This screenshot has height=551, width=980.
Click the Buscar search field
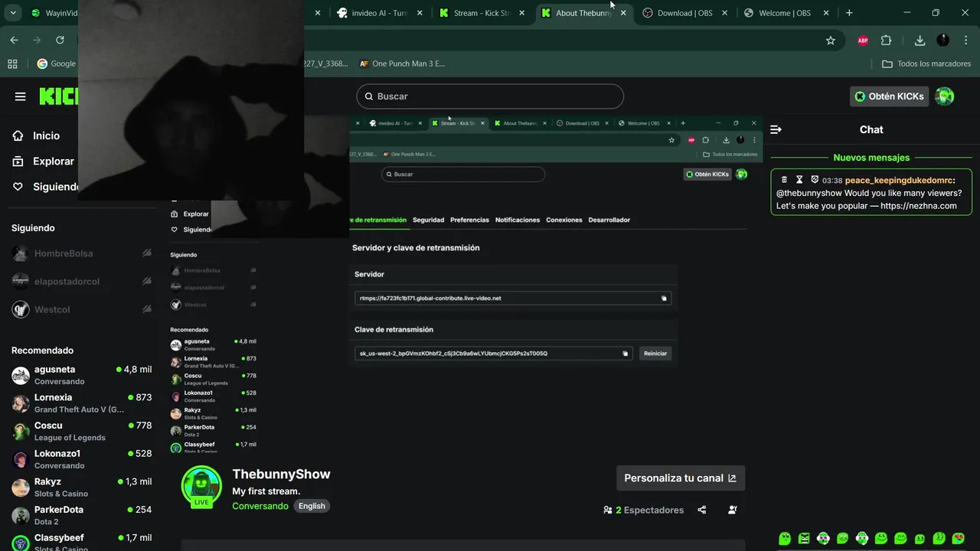pos(490,96)
